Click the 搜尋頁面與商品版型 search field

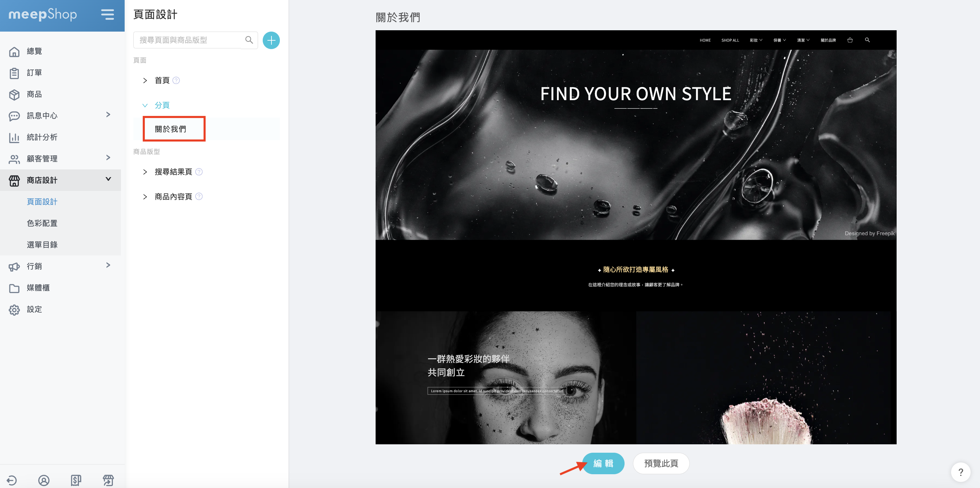(186, 40)
